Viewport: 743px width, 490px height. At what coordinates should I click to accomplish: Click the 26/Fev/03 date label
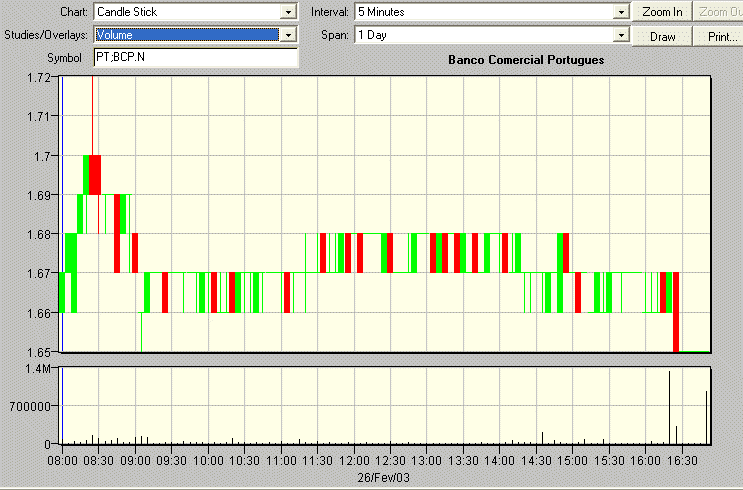[x=383, y=477]
